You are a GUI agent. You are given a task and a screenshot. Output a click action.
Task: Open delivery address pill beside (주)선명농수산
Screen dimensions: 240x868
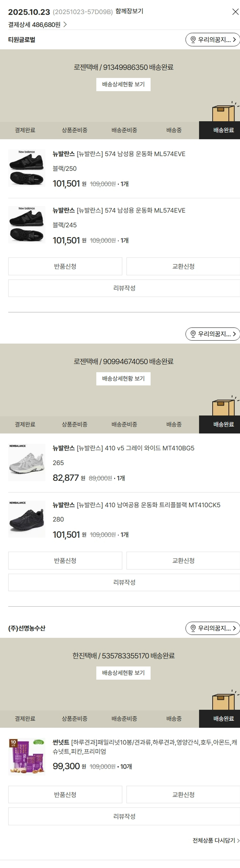coord(212,628)
